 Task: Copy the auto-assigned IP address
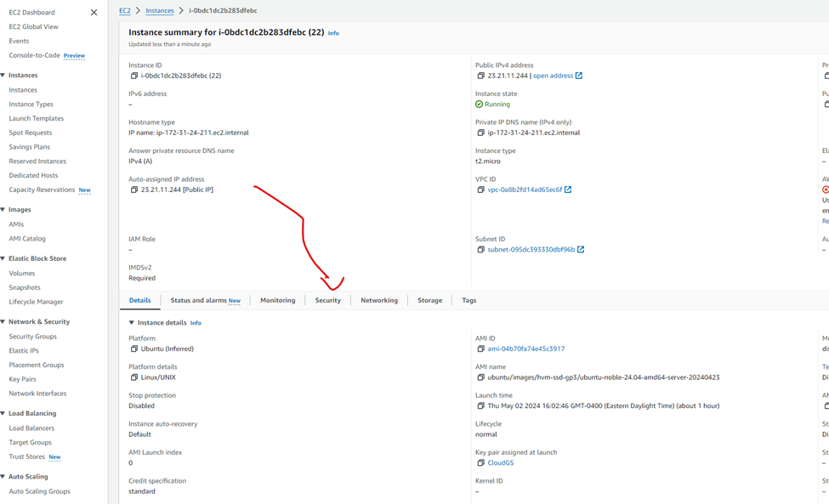click(x=134, y=190)
